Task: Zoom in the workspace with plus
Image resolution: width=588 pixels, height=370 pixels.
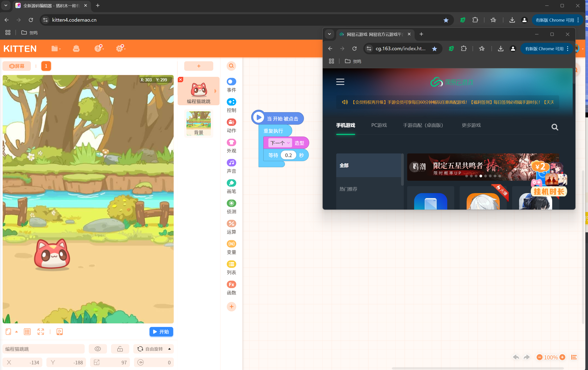Action: click(562, 357)
